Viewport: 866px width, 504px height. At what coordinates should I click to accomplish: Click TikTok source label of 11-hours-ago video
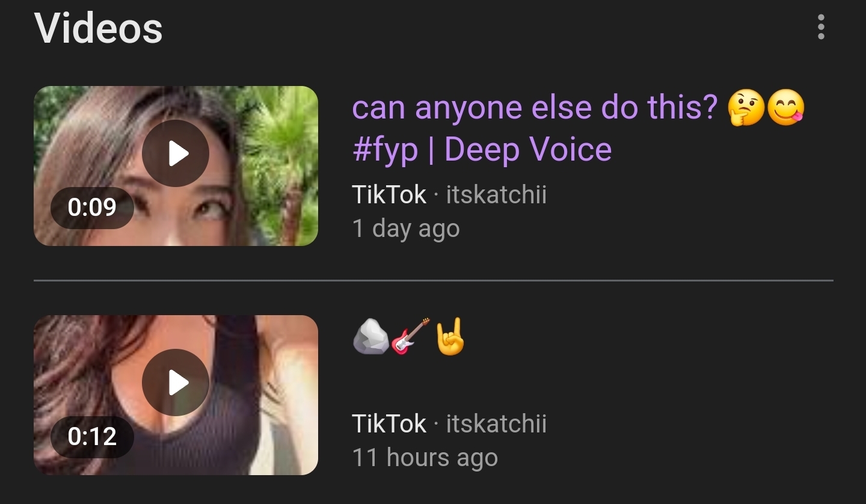pos(389,424)
